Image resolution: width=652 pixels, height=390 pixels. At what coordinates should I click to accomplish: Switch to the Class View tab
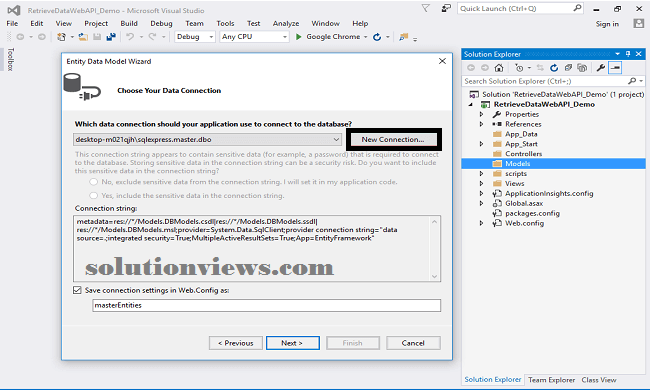599,380
